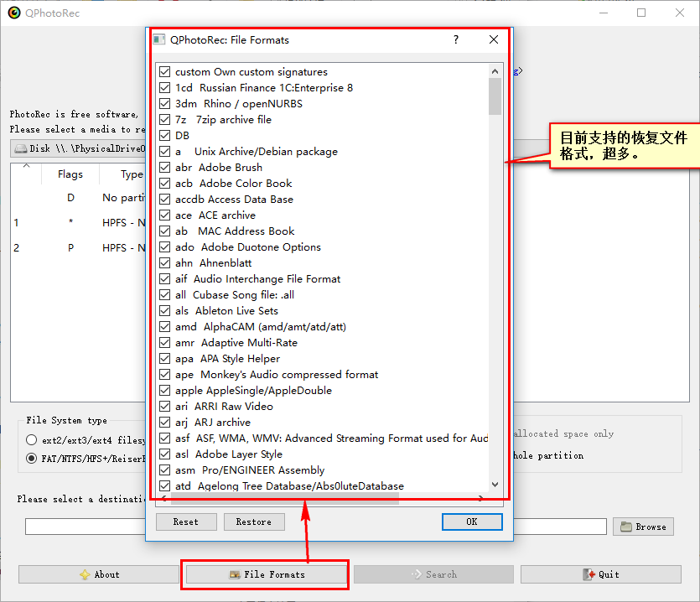Uncheck the custom Own custom signatures checkbox
The height and width of the screenshot is (602, 700).
[165, 72]
